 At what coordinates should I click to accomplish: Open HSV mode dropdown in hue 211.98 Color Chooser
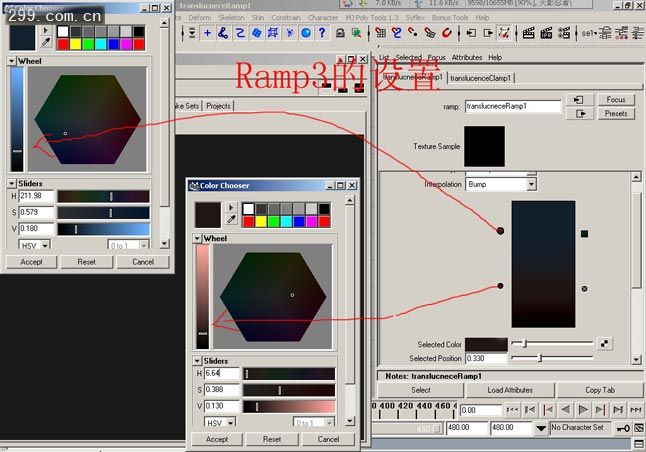(x=45, y=245)
